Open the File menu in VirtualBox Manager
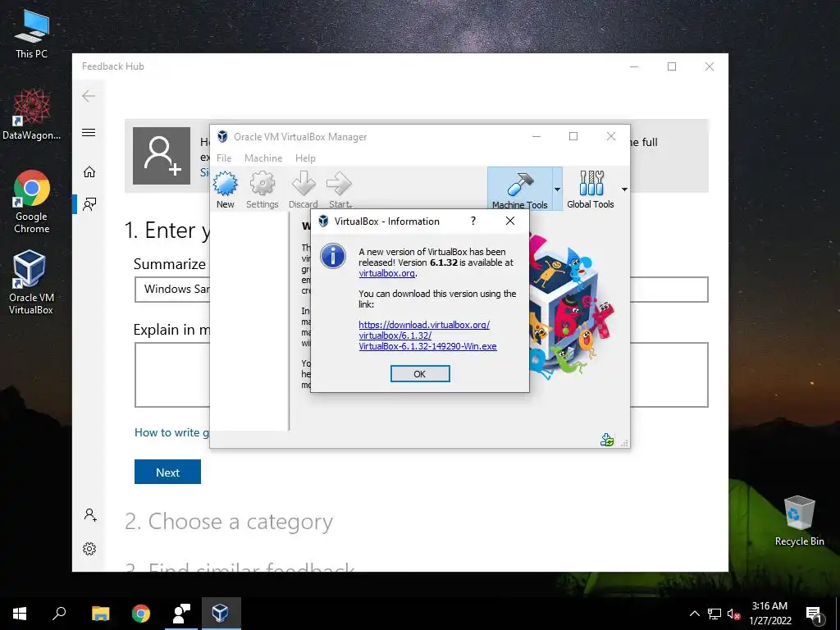840x630 pixels. [x=224, y=158]
